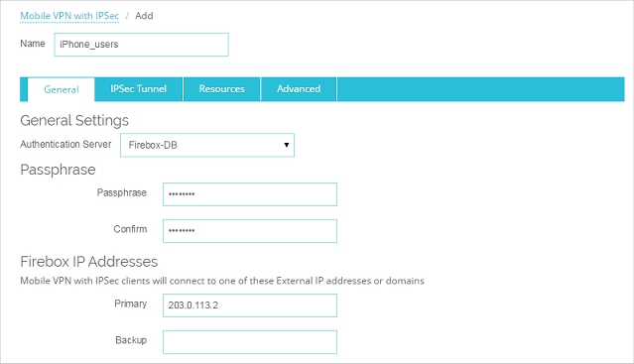634x364 pixels.
Task: Switch to the IPSec Tunnel tab
Action: (x=139, y=89)
